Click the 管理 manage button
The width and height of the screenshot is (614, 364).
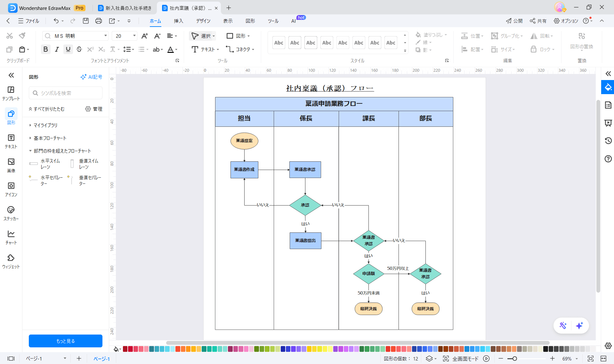click(94, 109)
